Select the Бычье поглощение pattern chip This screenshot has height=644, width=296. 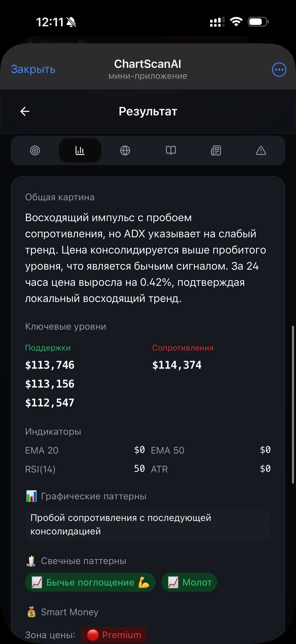click(x=90, y=582)
